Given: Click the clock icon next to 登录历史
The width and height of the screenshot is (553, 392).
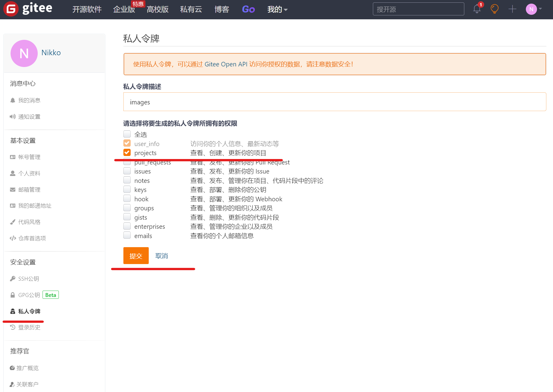Looking at the screenshot, I should click(12, 327).
